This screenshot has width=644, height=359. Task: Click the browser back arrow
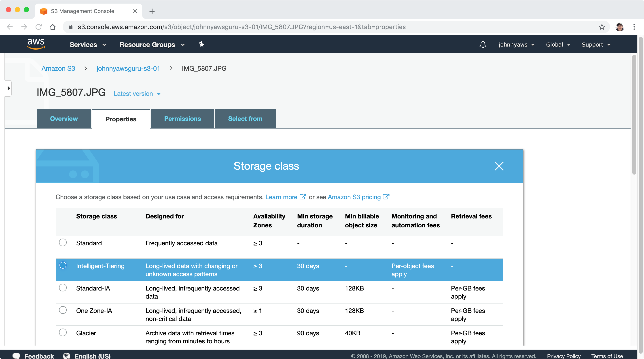tap(10, 27)
